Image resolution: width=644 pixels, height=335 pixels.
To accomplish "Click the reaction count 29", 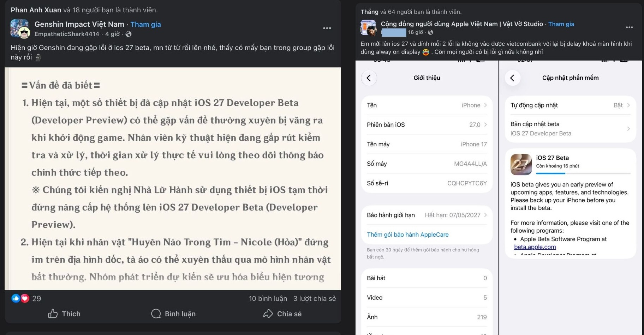I will (37, 298).
